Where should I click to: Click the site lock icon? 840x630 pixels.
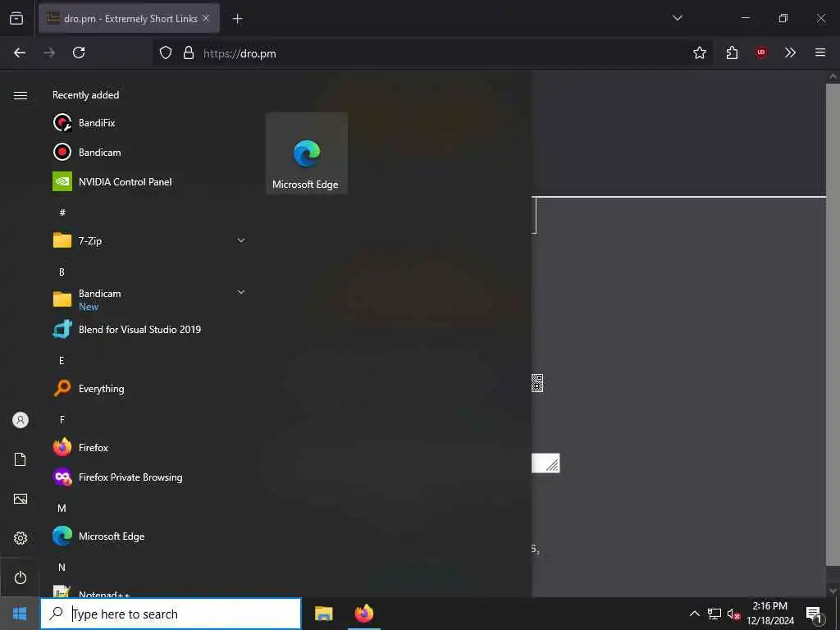pos(189,52)
